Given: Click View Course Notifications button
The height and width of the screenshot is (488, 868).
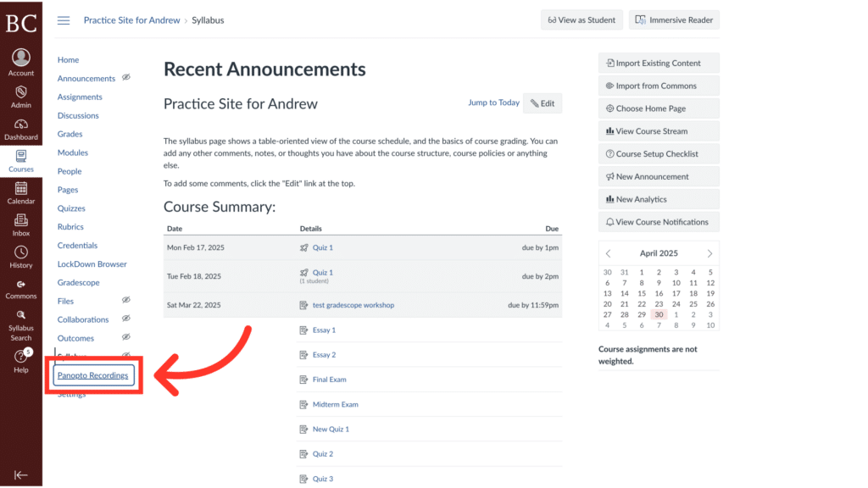Looking at the screenshot, I should click(659, 222).
